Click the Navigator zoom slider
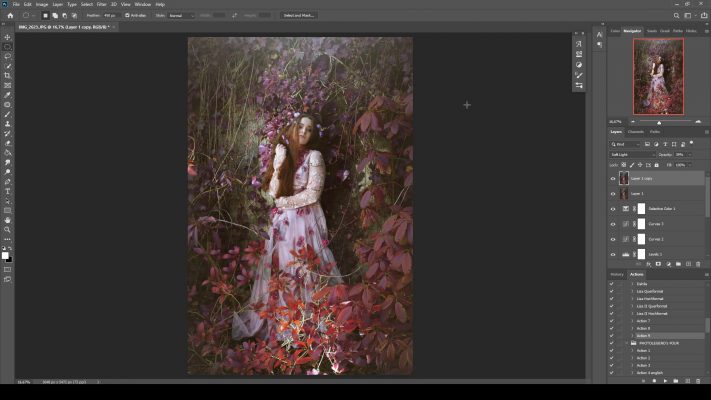Image resolution: width=711 pixels, height=400 pixels. tap(659, 122)
